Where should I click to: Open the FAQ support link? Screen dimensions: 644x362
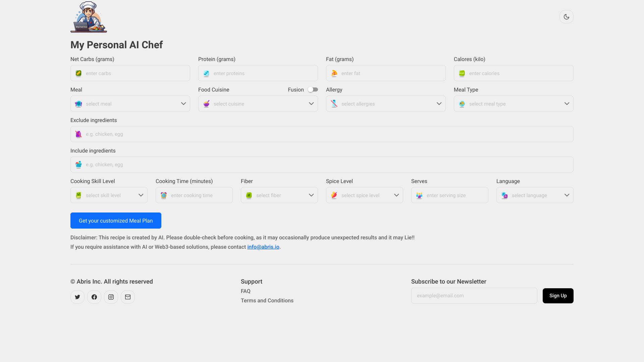coord(245,291)
